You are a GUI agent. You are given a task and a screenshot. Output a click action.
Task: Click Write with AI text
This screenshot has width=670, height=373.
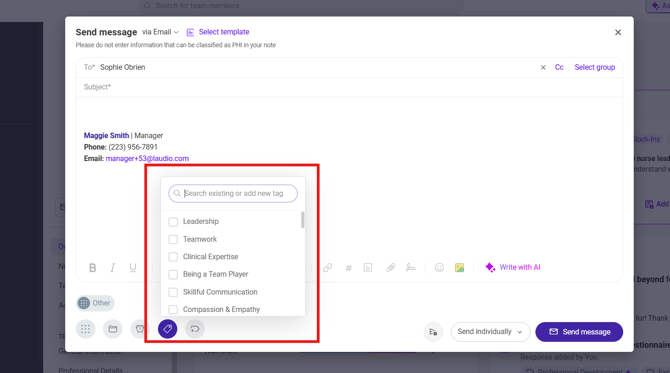(x=520, y=267)
